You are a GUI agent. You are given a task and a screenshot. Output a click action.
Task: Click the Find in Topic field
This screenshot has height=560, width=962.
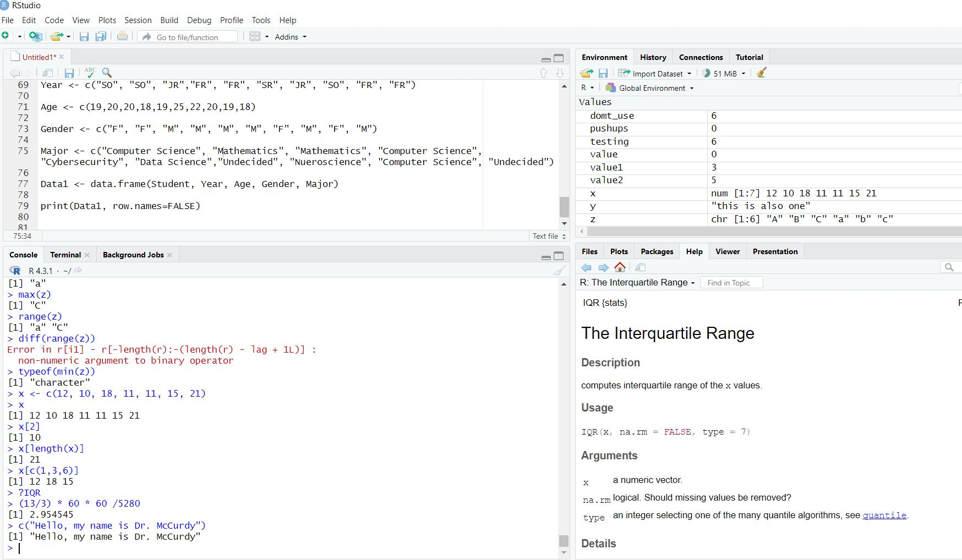click(731, 283)
